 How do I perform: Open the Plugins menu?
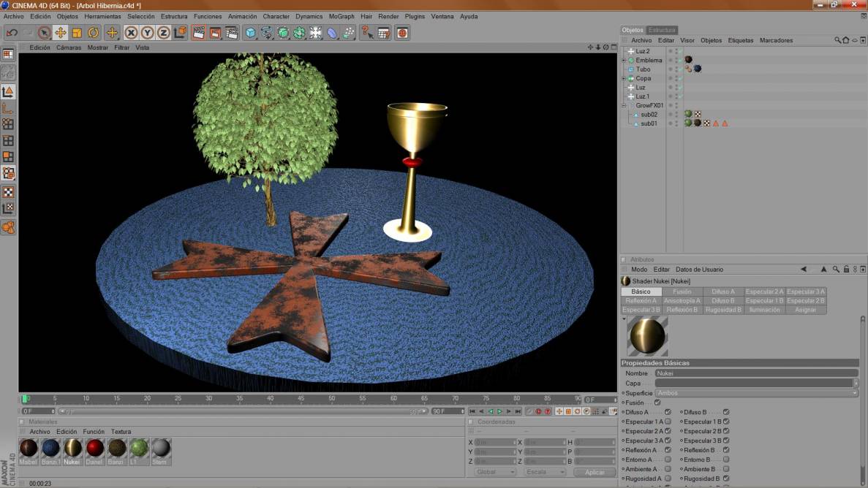(x=415, y=17)
